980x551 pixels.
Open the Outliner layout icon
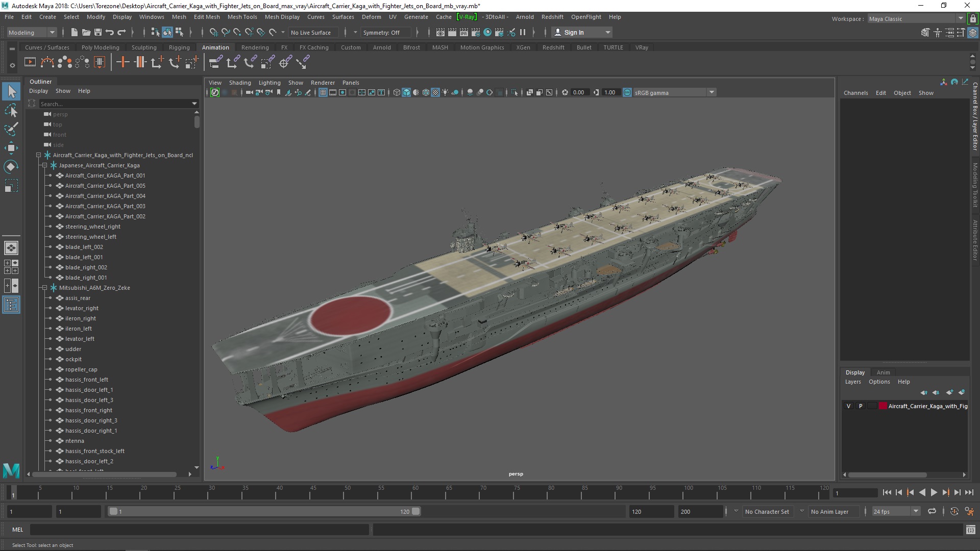tap(11, 305)
